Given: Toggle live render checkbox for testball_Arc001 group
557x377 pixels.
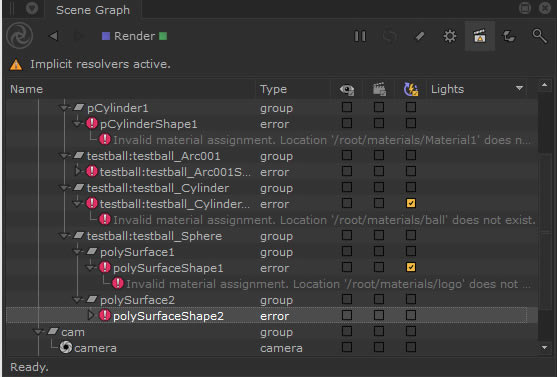Looking at the screenshot, I should tap(411, 155).
